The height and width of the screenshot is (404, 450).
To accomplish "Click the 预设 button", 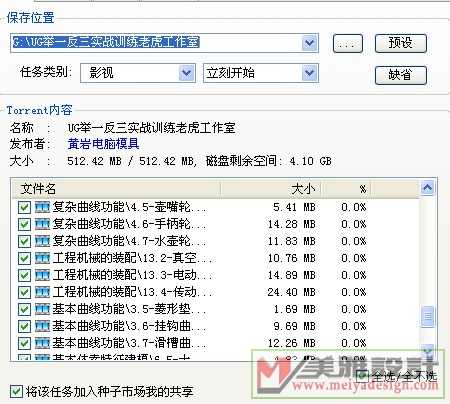I will pos(401,43).
